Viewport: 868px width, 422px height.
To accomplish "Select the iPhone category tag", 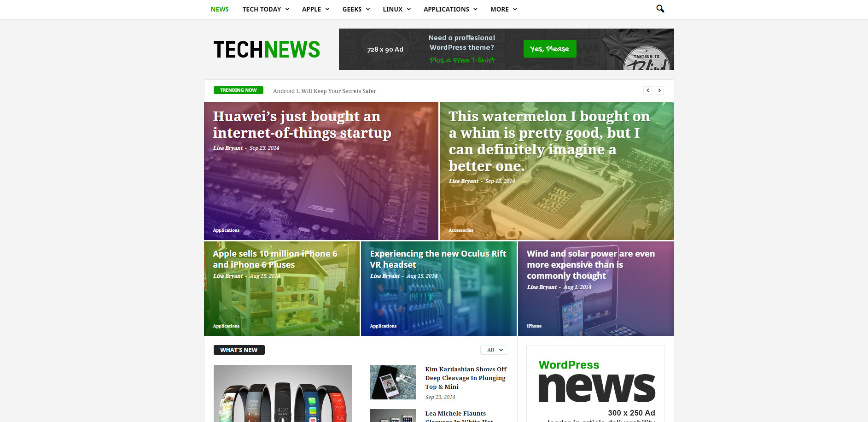I will click(534, 326).
